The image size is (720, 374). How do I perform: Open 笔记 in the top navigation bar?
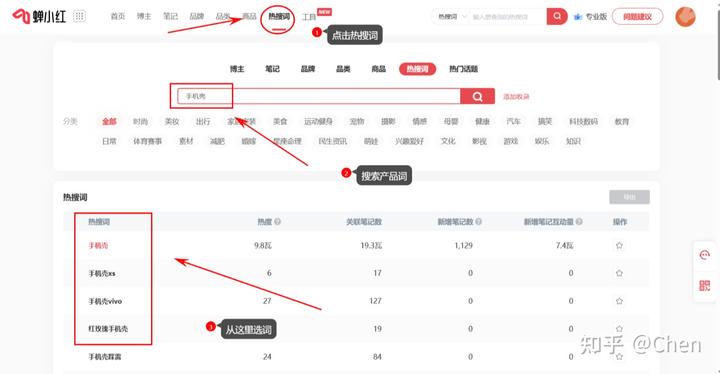click(170, 17)
